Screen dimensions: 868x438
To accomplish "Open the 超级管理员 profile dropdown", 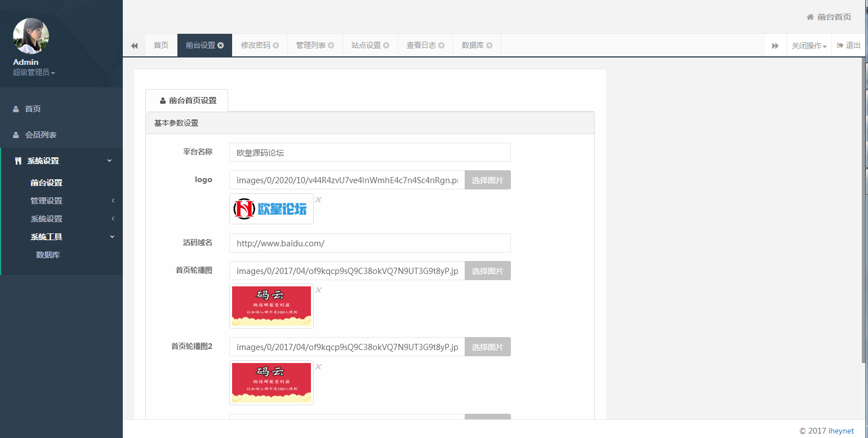I will click(32, 72).
